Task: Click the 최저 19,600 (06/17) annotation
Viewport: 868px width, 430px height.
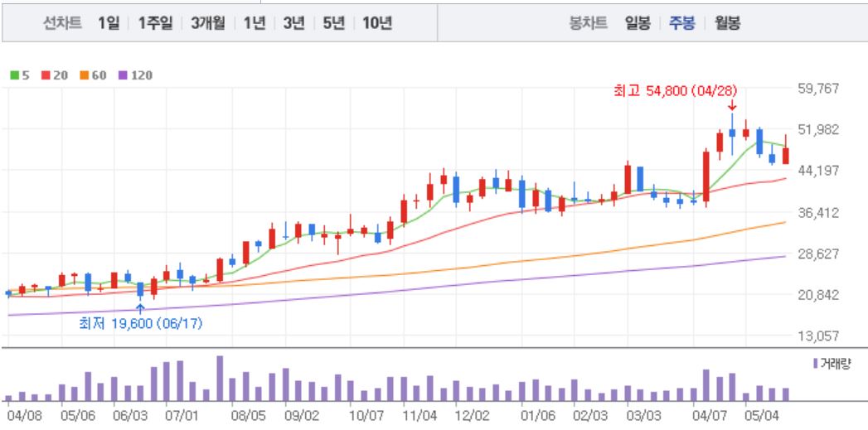Action: (x=141, y=324)
